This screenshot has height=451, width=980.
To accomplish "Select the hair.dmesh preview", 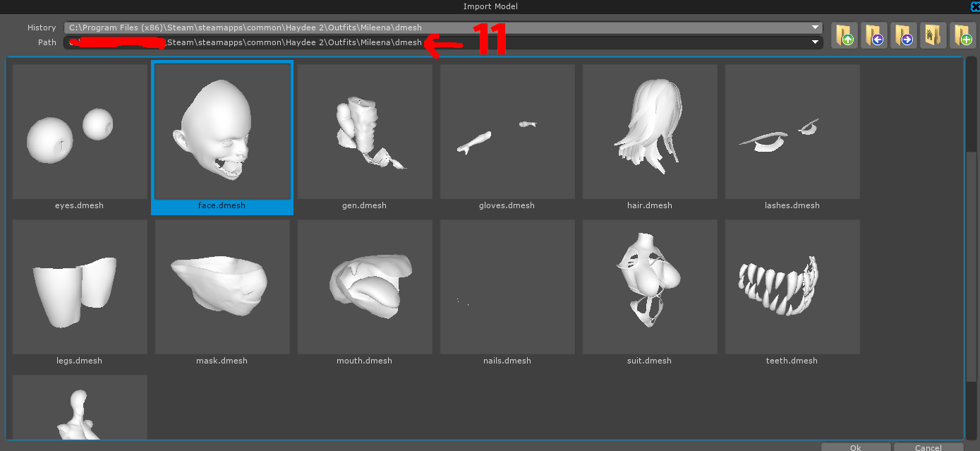I will (650, 132).
